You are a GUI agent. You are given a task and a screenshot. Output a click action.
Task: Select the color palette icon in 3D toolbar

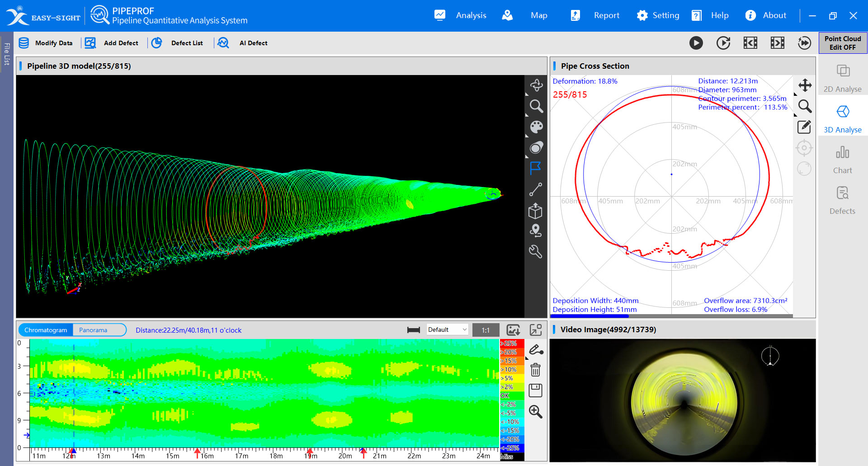(536, 127)
